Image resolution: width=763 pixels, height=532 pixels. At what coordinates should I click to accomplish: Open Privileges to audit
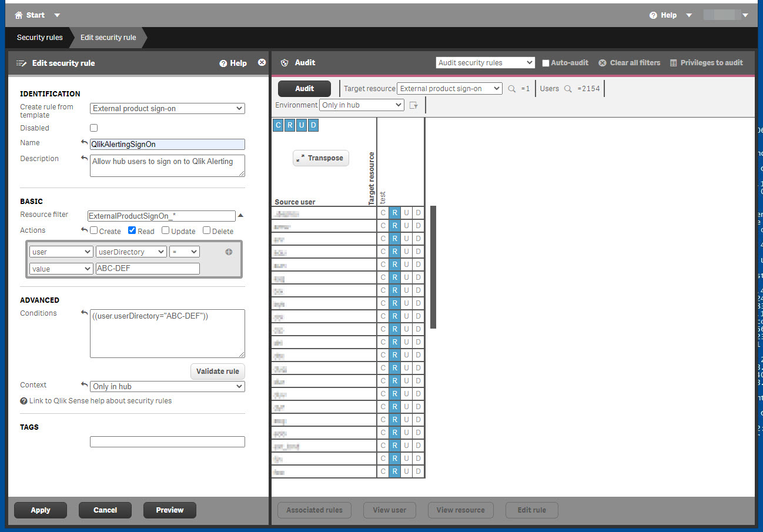click(x=707, y=63)
